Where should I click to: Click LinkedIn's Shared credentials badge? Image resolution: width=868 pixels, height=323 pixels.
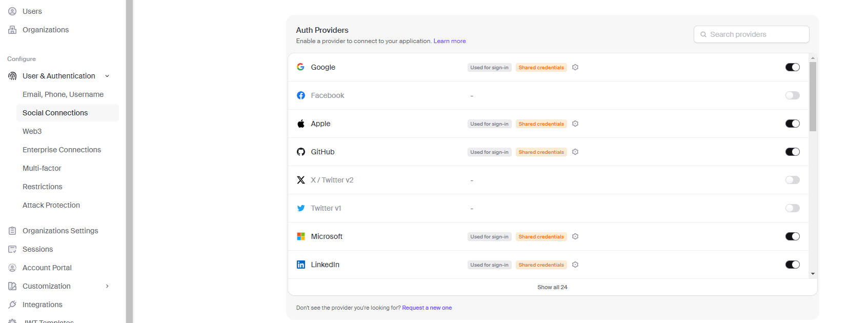tap(541, 265)
